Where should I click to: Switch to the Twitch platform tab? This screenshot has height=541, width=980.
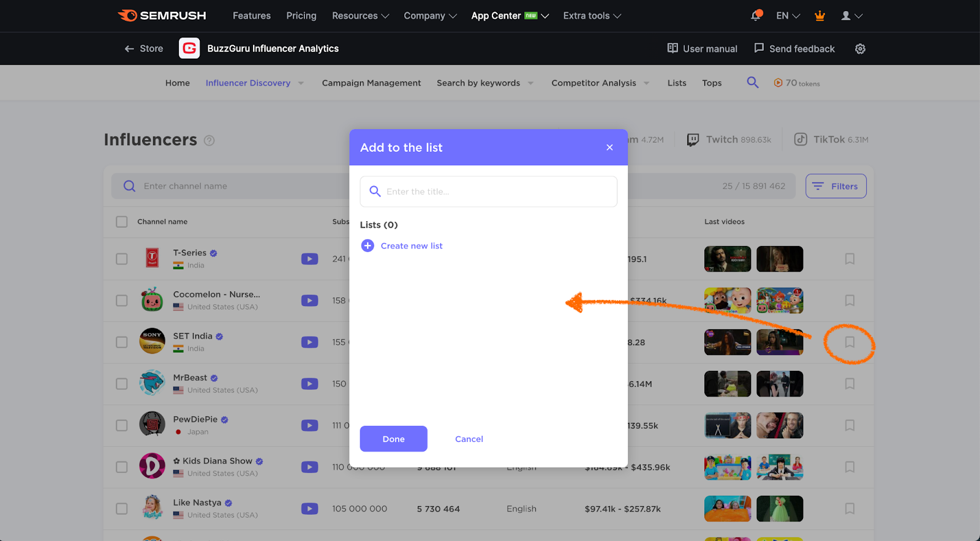click(729, 140)
